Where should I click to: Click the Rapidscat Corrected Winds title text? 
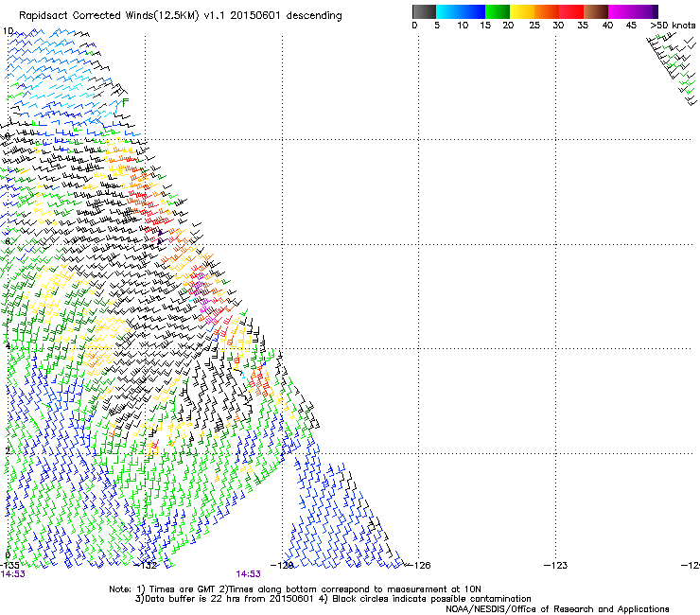(x=181, y=16)
